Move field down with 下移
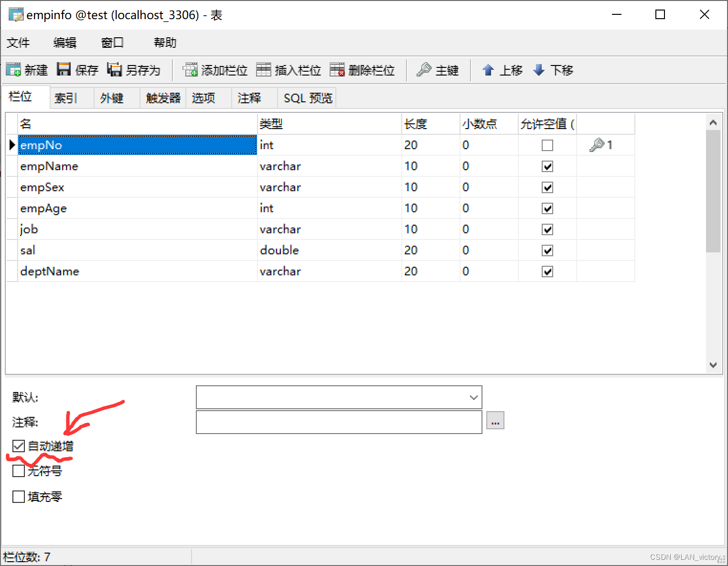Image resolution: width=728 pixels, height=566 pixels. [x=553, y=70]
